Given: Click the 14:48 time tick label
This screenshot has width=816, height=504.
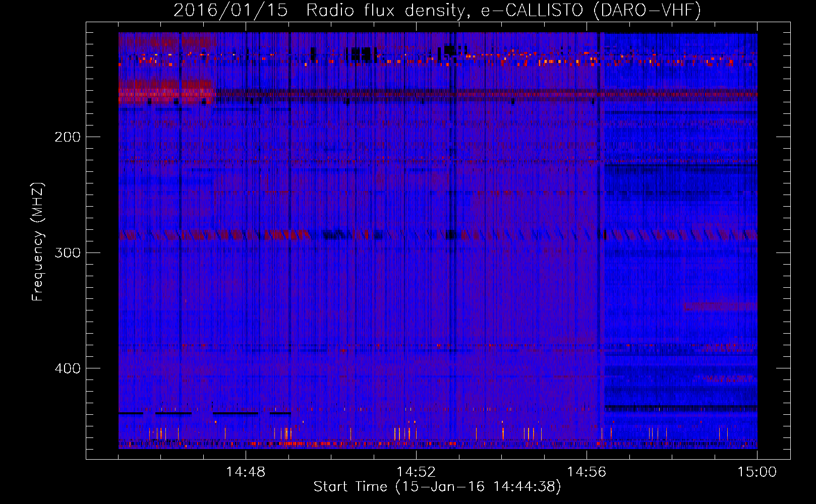Looking at the screenshot, I should [x=246, y=472].
